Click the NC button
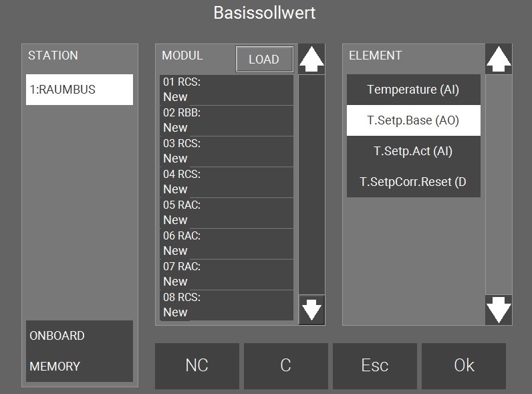The width and height of the screenshot is (532, 394). click(x=197, y=366)
